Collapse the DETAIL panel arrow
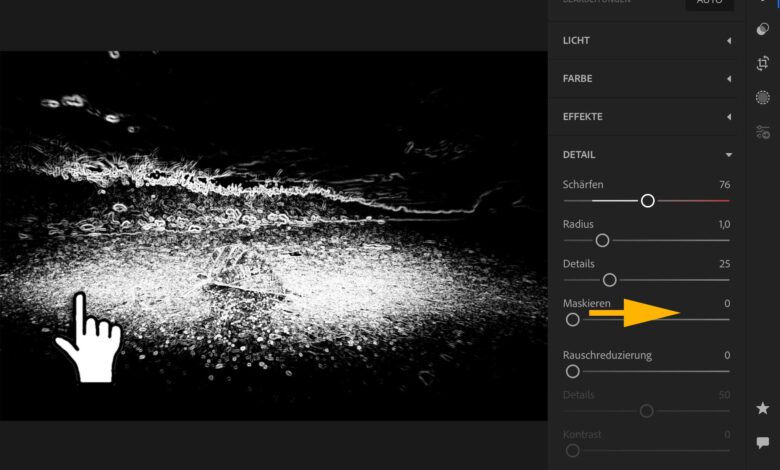Screen dimensions: 780x470 pos(729,155)
